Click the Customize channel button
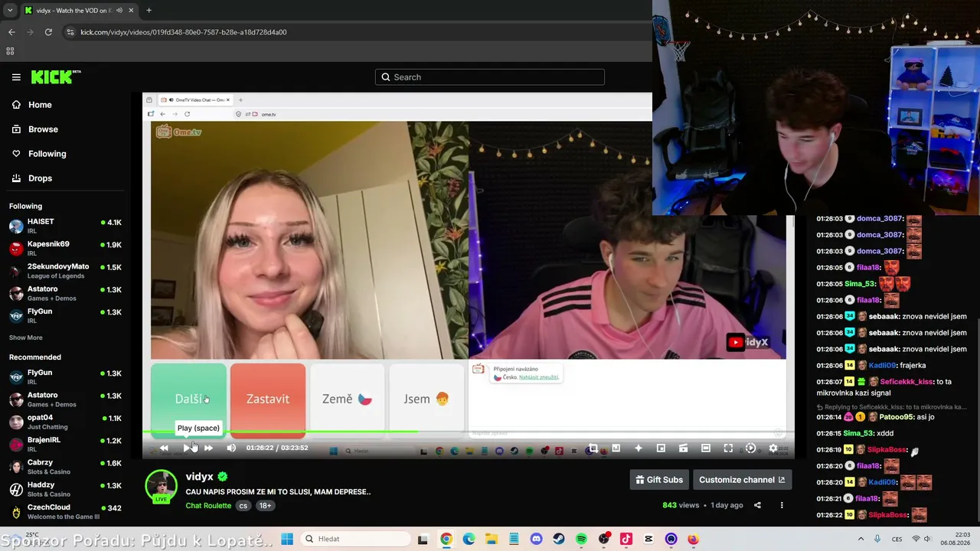 [x=741, y=480]
